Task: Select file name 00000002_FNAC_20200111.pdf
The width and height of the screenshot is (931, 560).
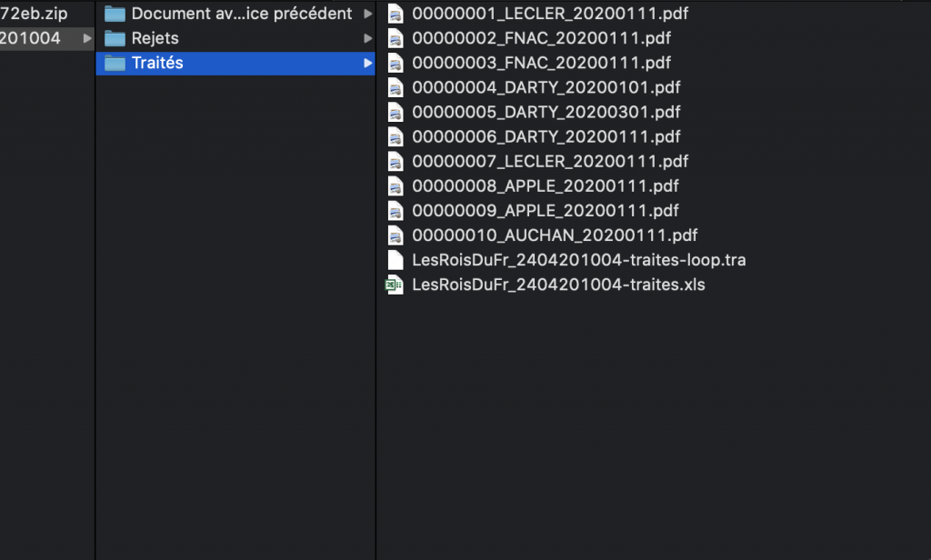Action: pos(542,38)
